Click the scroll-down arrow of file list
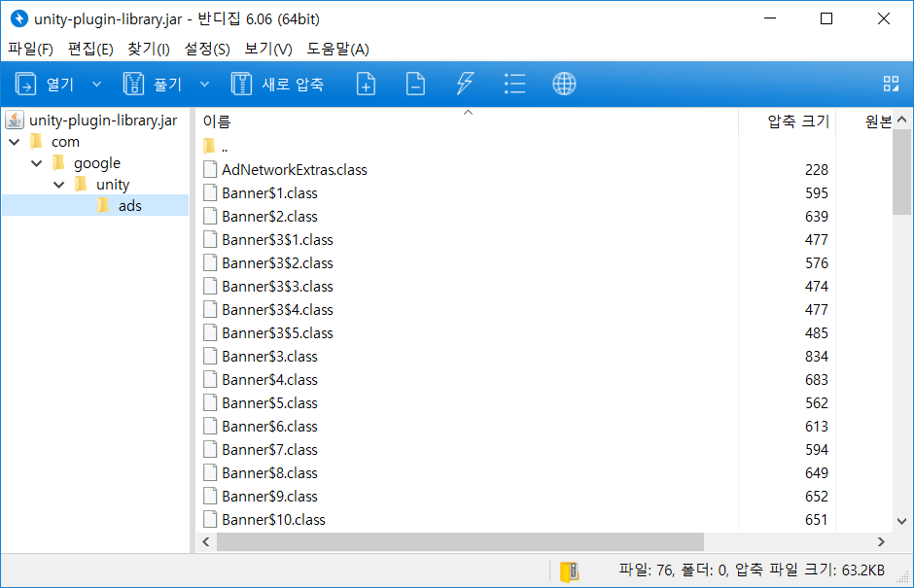Image resolution: width=914 pixels, height=588 pixels. point(901,521)
